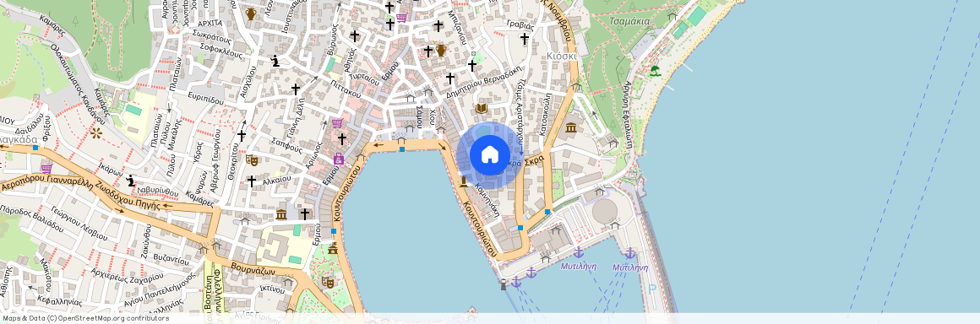980x324 pixels.
Task: Click the amphora icon beside Ιουστινιανού
Action: 251,13
